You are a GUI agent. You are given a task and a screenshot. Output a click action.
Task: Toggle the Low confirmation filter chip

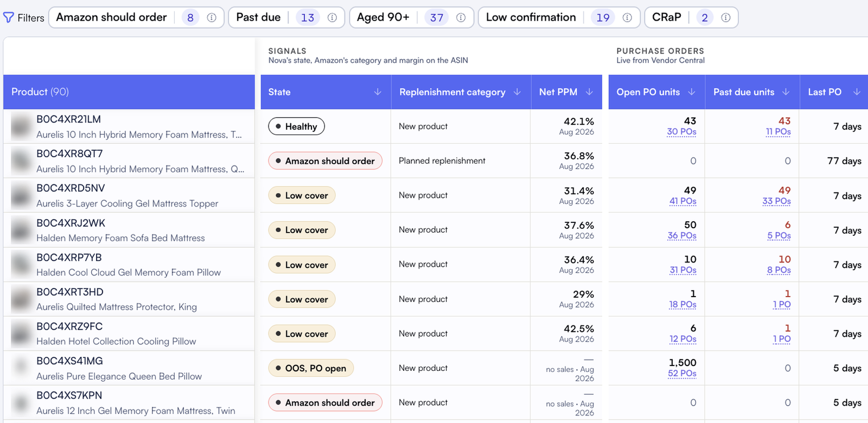559,17
